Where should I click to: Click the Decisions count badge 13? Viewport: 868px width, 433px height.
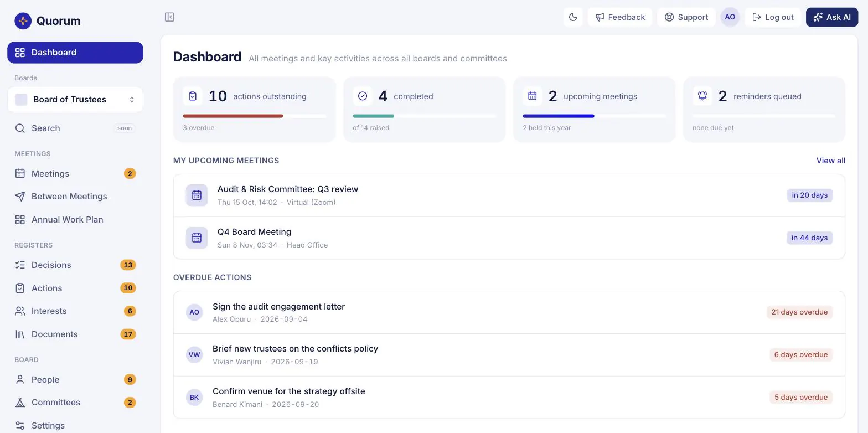[x=128, y=265]
